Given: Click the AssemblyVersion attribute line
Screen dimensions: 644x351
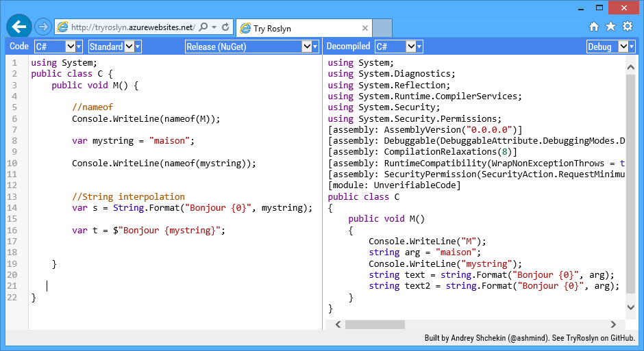Looking at the screenshot, I should (425, 129).
